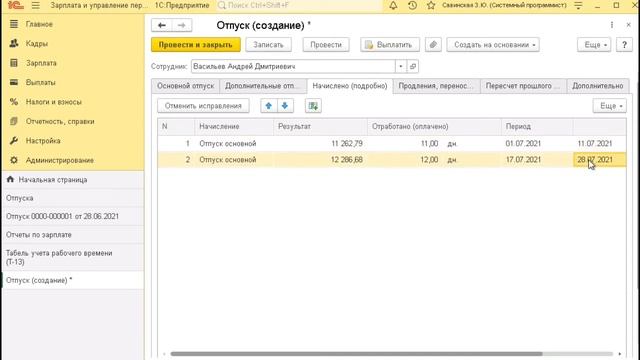Open Администрирование section
640x360 pixels.
tap(60, 160)
